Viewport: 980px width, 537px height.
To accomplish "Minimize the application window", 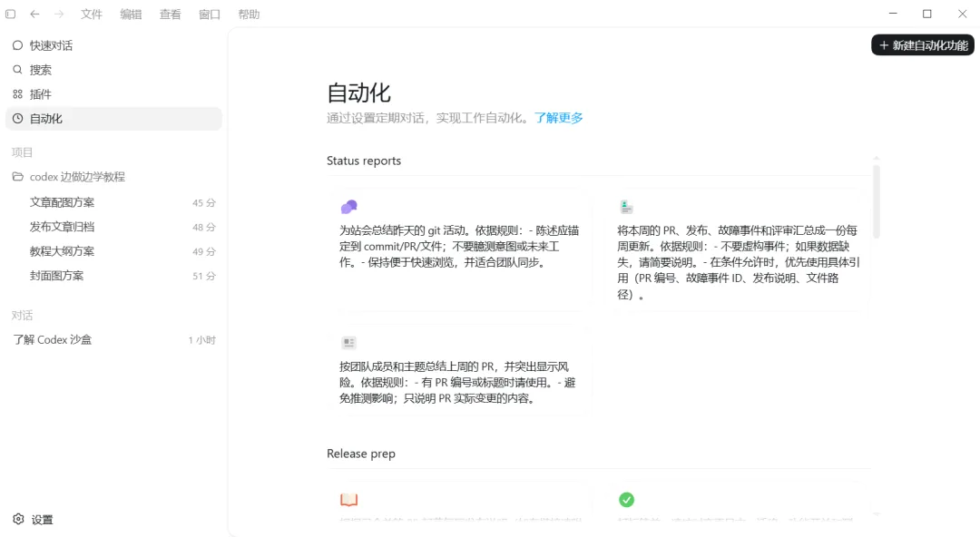I will point(893,13).
